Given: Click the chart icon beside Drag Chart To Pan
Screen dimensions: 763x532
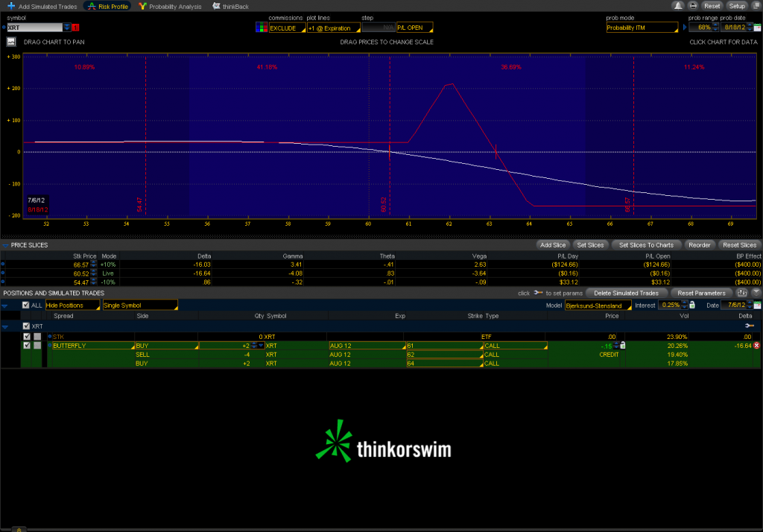Looking at the screenshot, I should (x=10, y=42).
